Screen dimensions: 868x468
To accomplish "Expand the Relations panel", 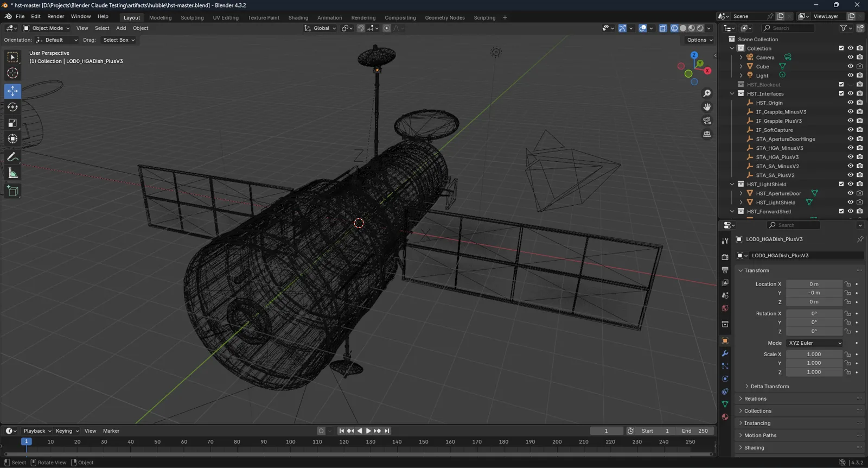I will [755, 399].
